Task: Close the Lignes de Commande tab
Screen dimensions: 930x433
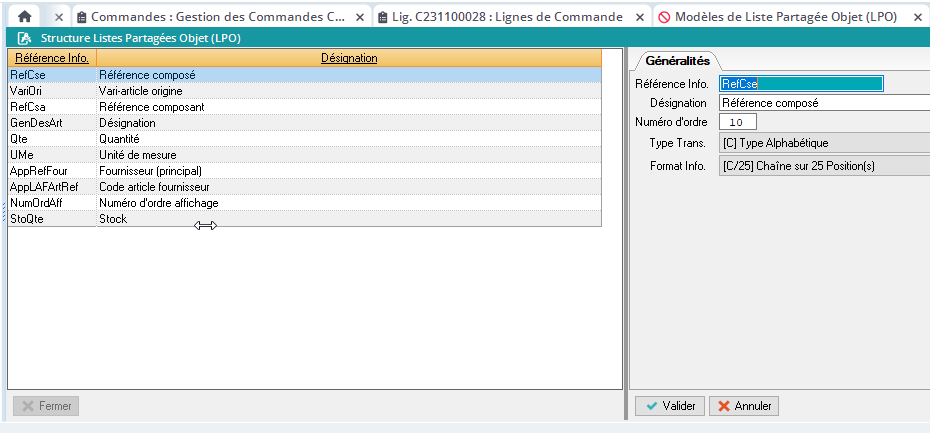Action: click(640, 18)
